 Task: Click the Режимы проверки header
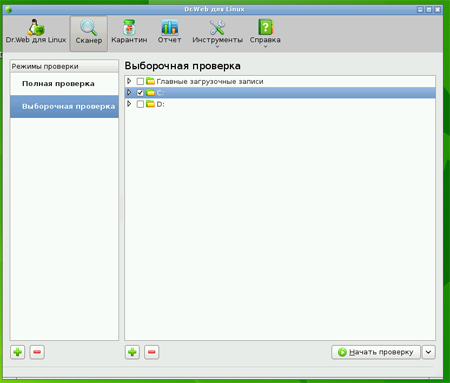tap(64, 66)
